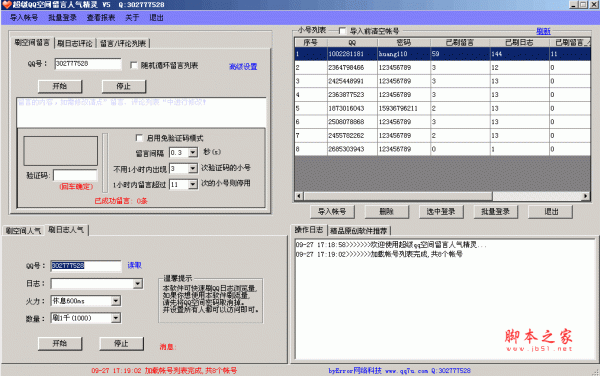Select account row 2455782262
The height and width of the screenshot is (376, 600).
point(443,135)
